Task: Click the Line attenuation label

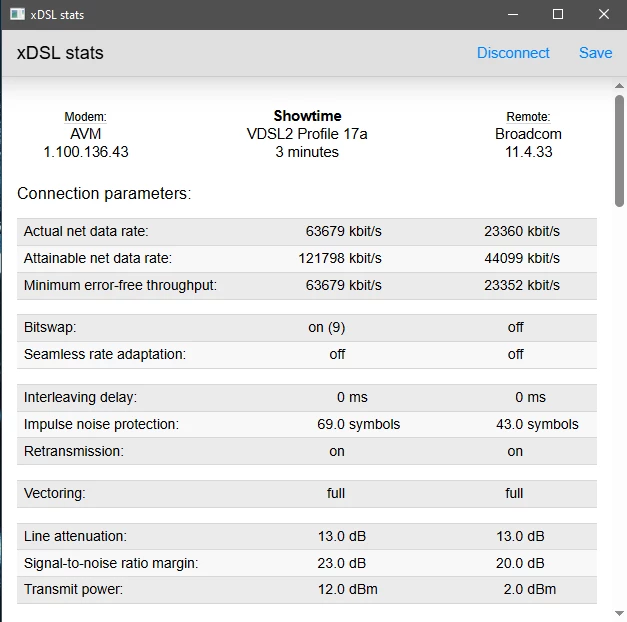Action: tap(75, 536)
